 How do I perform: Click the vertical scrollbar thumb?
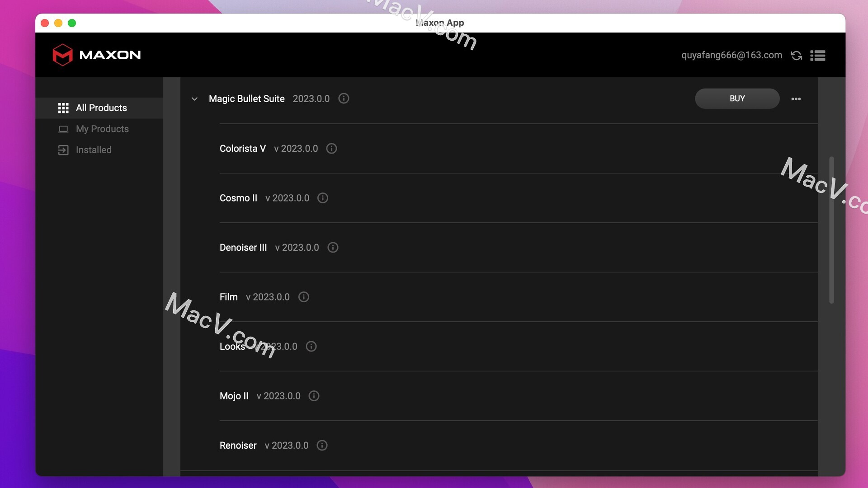(x=831, y=230)
